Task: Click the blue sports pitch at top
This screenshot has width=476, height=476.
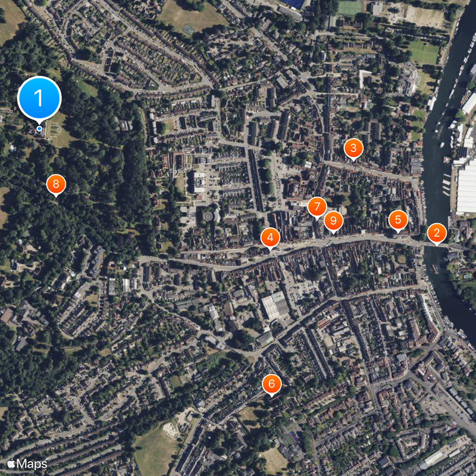Action: coord(293,4)
